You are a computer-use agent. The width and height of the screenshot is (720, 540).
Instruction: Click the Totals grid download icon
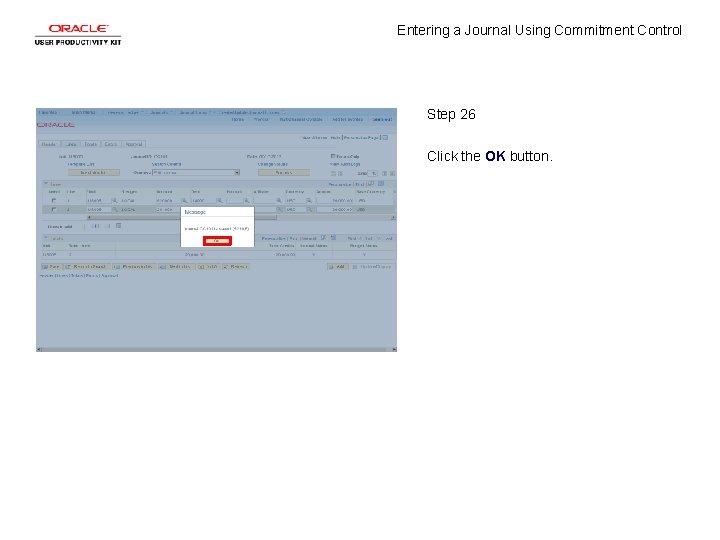pos(334,238)
